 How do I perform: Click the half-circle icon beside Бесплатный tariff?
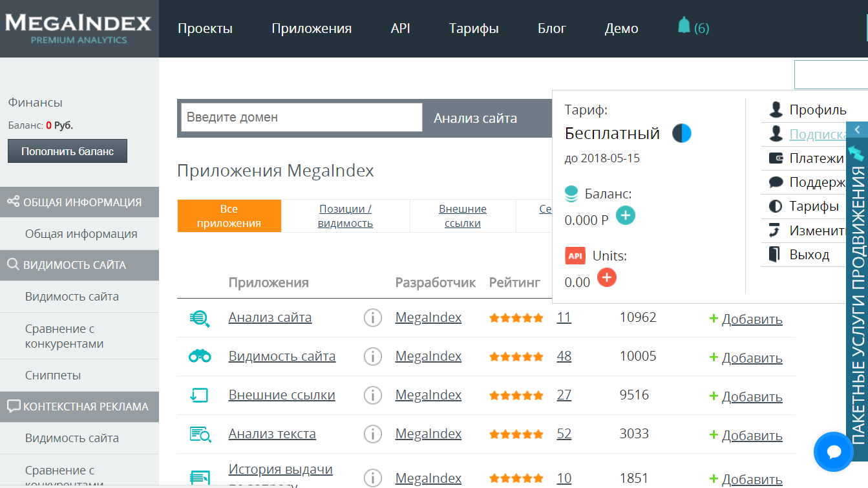681,133
